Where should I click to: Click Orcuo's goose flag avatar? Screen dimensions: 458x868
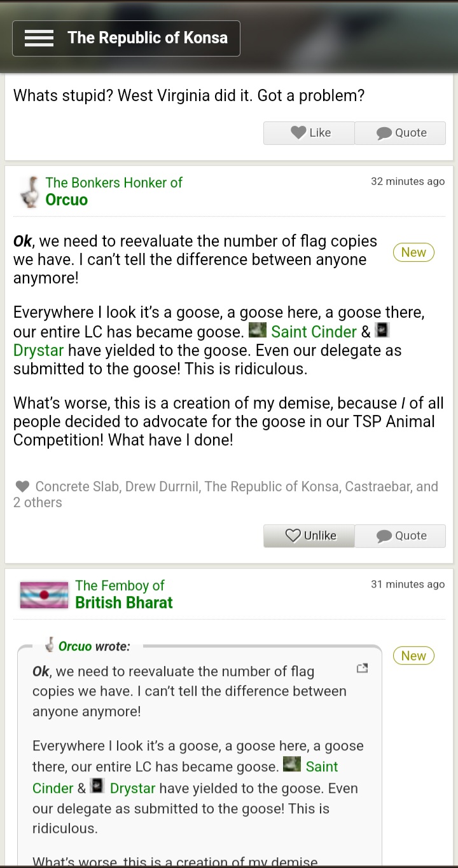coord(29,191)
